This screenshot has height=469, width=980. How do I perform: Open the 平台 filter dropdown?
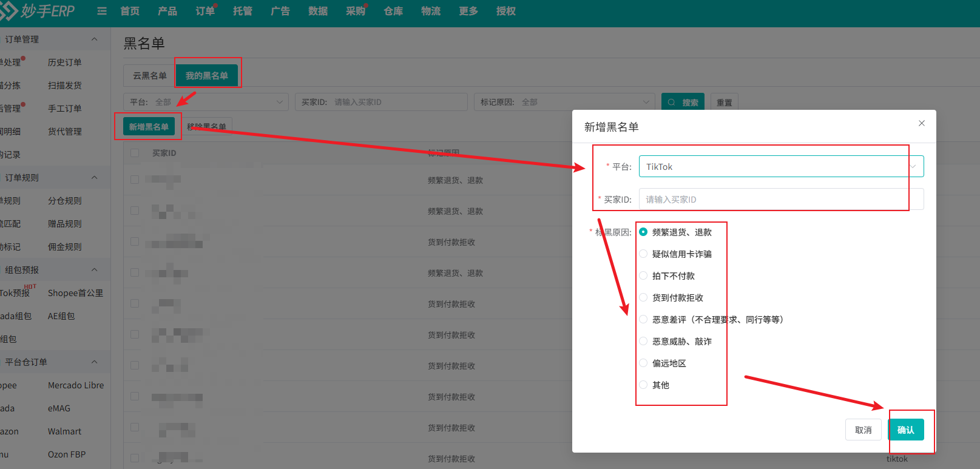206,102
